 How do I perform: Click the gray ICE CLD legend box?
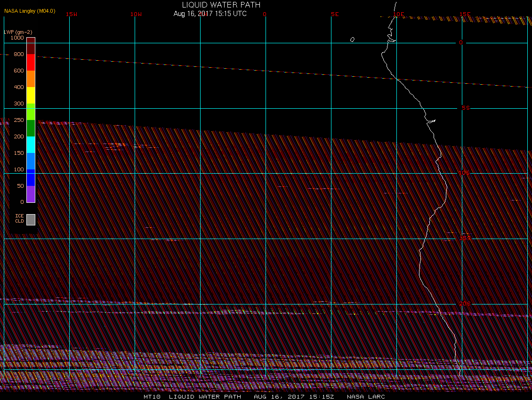pyautogui.click(x=31, y=219)
